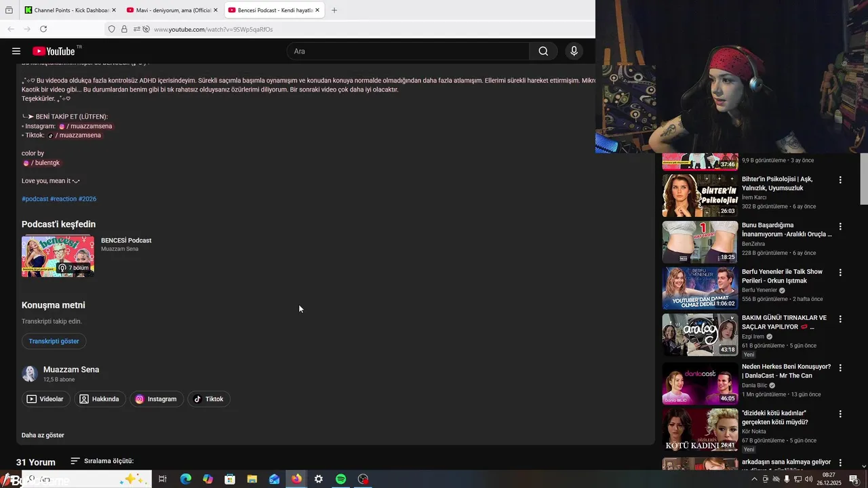This screenshot has height=488, width=868.
Task: Close the Channel Points Kick tab
Action: pyautogui.click(x=114, y=10)
